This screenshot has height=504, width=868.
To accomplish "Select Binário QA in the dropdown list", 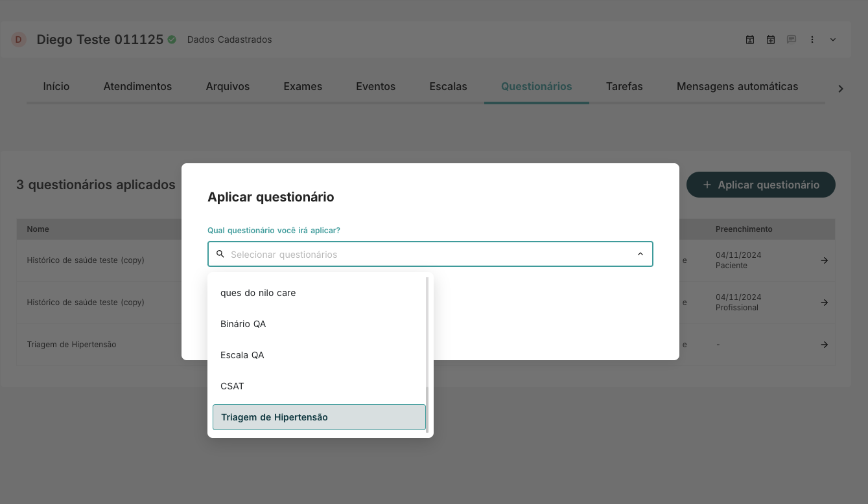I will coord(243,324).
